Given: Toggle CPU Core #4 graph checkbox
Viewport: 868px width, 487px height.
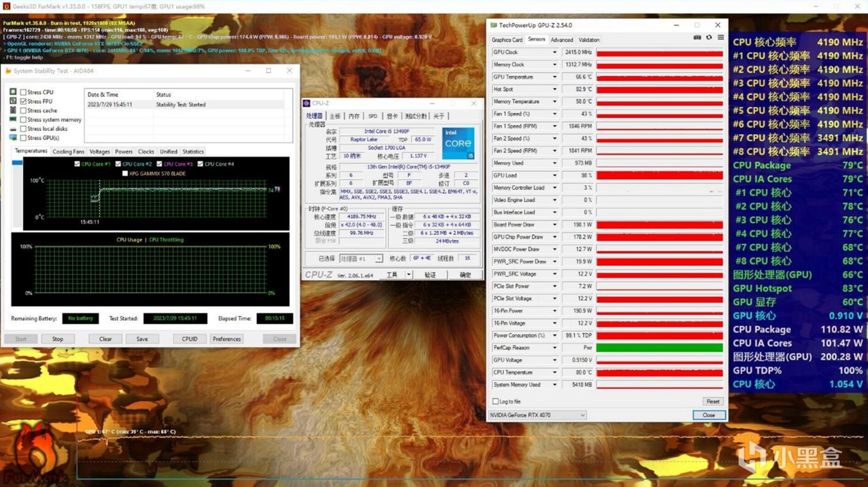Looking at the screenshot, I should pyautogui.click(x=200, y=164).
